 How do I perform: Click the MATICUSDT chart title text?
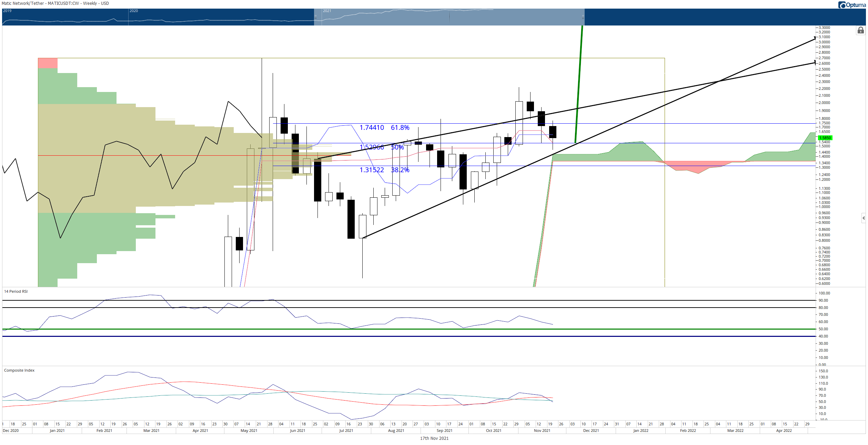(x=55, y=3)
